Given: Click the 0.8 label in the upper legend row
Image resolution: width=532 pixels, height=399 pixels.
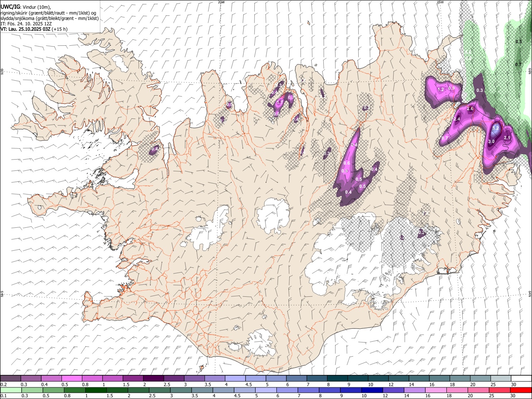Looking at the screenshot, I should (x=86, y=384).
